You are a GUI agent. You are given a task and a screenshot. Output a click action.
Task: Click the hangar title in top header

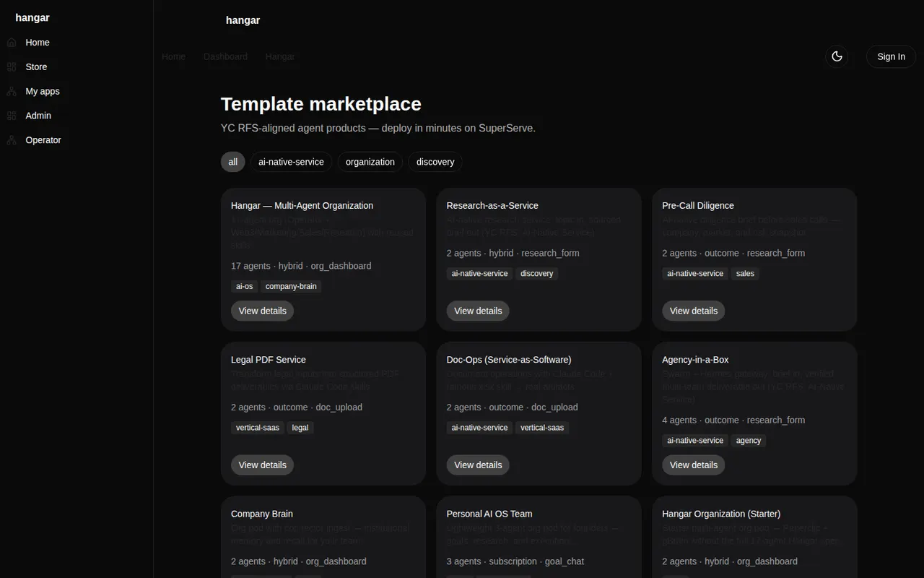(x=243, y=20)
